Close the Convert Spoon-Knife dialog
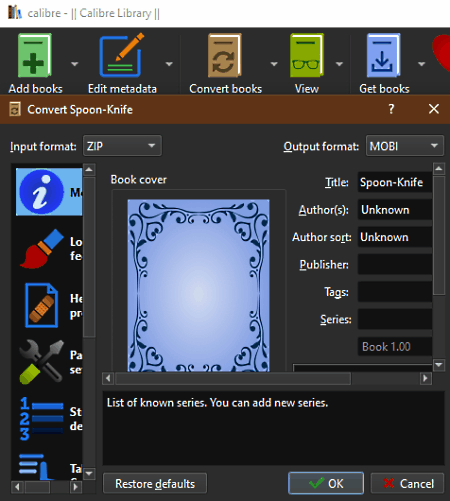 tap(434, 109)
